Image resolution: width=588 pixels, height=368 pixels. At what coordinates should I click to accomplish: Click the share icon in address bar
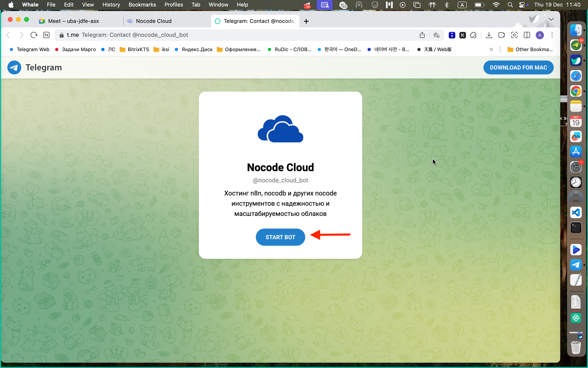click(422, 35)
